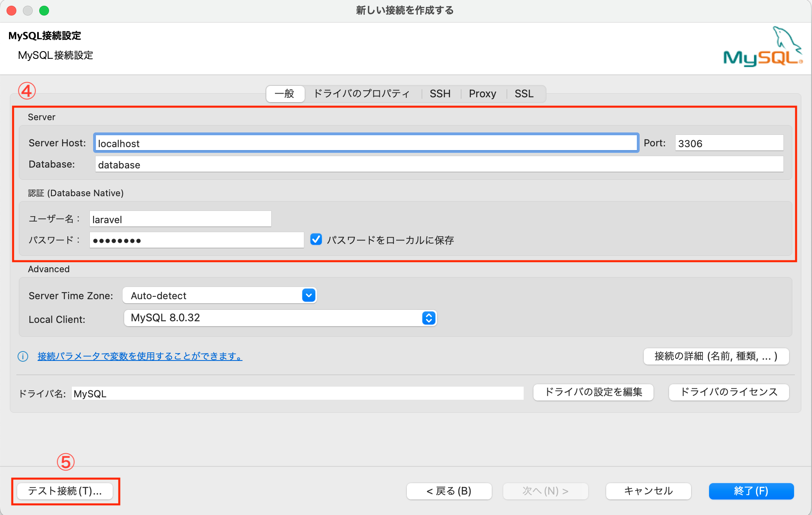Open the connection parameter variables link

[x=140, y=356]
